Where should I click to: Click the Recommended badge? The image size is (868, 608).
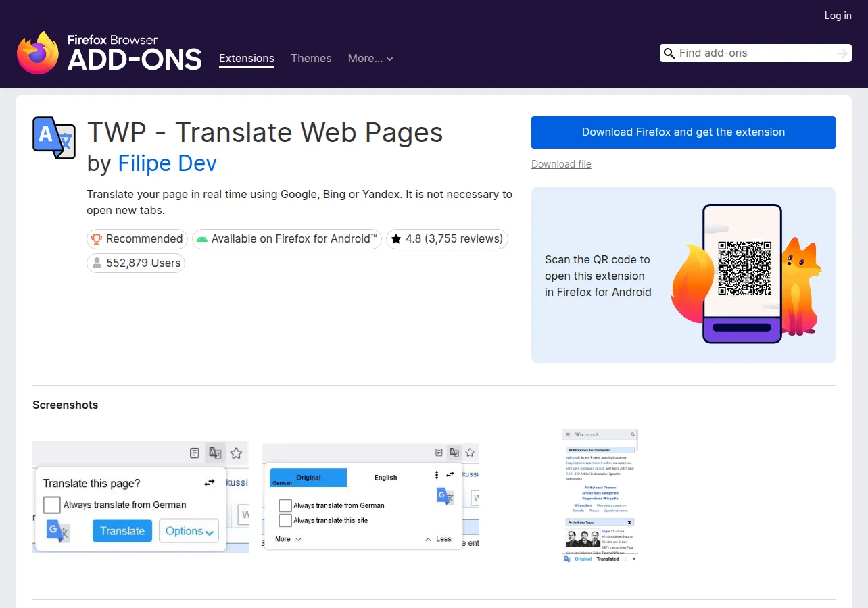tap(137, 239)
